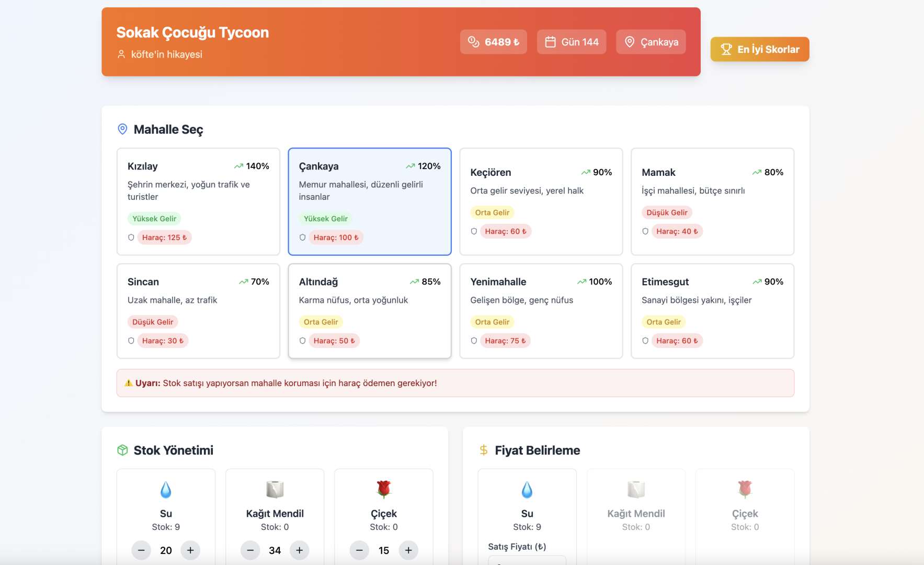
Task: Click the Kağıt Mendil card in Fiyat Belirleme
Action: (636, 517)
